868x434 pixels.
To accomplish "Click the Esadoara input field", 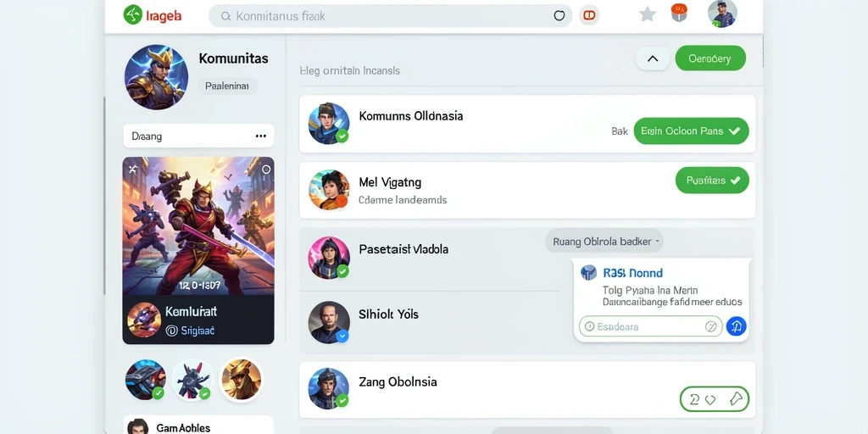I will click(650, 326).
